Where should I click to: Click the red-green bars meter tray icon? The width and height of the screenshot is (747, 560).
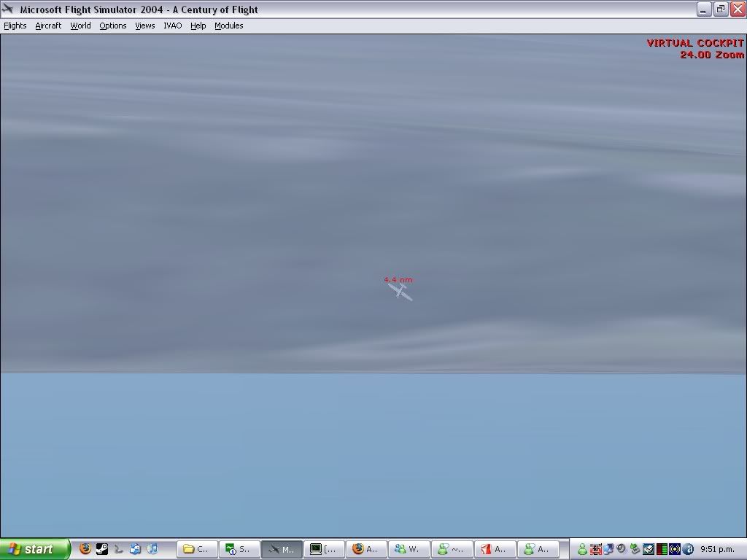662,549
